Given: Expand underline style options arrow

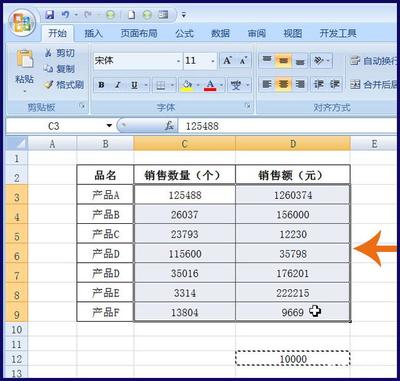Looking at the screenshot, I should 146,86.
